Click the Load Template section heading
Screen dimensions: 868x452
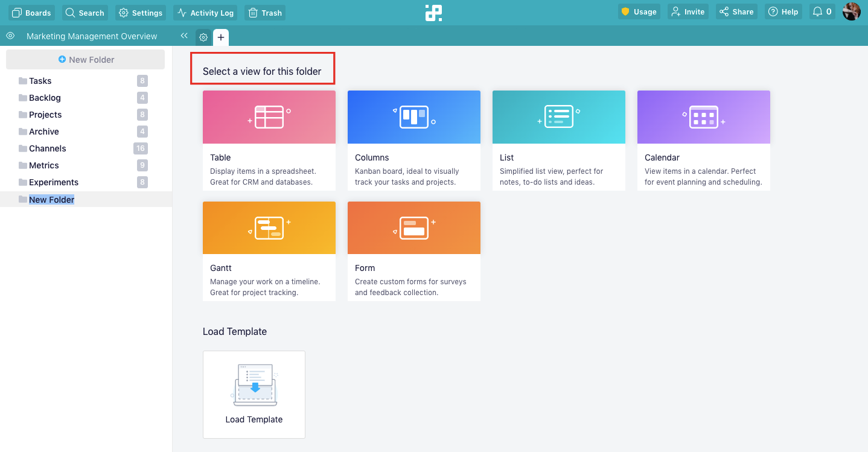pos(235,331)
